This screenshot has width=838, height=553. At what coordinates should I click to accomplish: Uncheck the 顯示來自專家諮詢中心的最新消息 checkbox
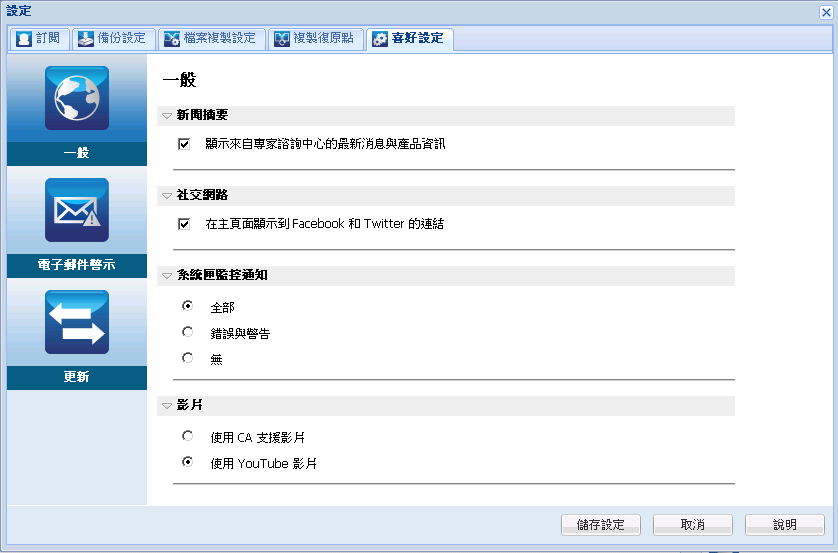coord(184,144)
